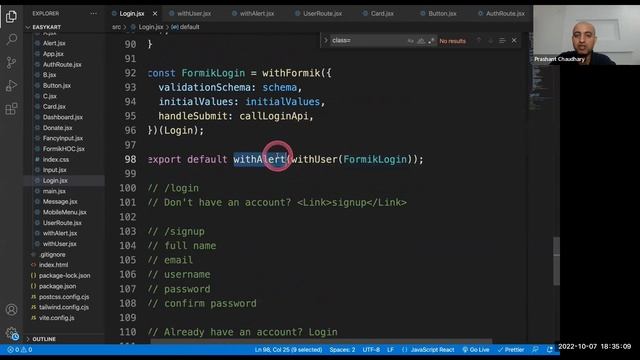
Task: Open Donate.jsx in the explorer
Action: [x=58, y=128]
